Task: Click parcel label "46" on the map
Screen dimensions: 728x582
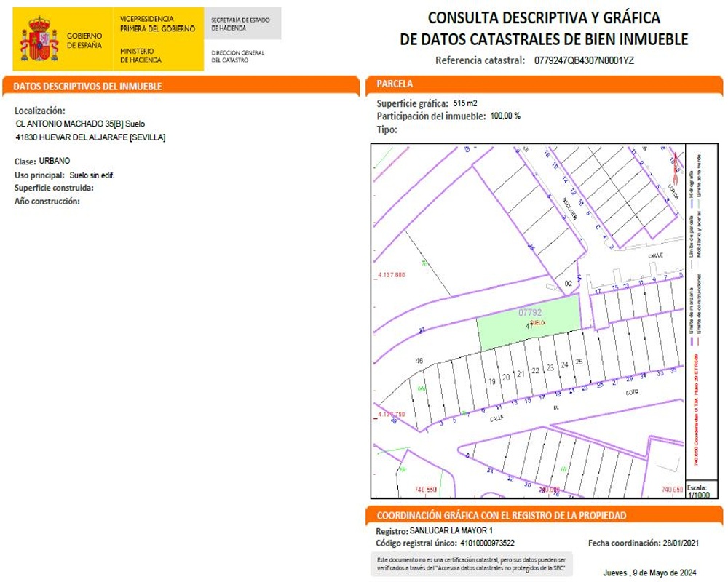Action: click(x=419, y=361)
